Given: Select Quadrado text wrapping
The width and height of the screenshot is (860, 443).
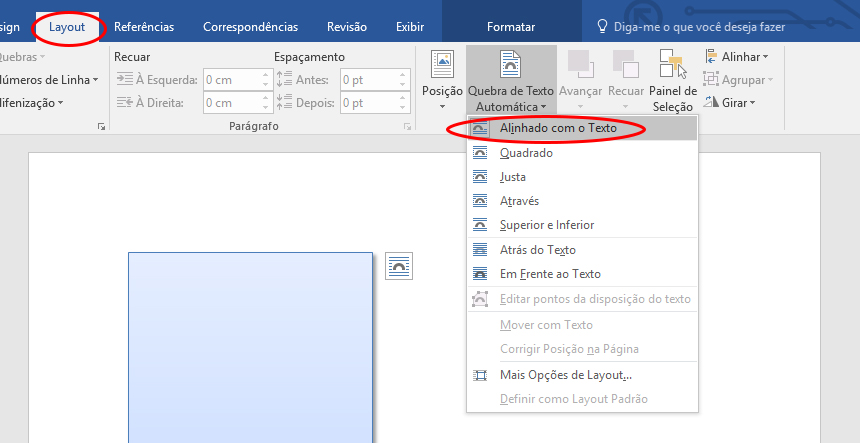Looking at the screenshot, I should 582,153.
